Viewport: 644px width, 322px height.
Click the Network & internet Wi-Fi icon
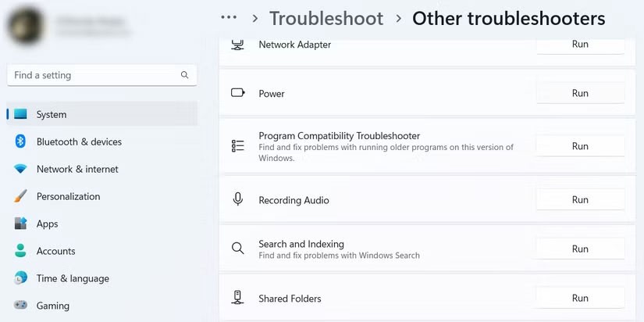[x=20, y=169]
